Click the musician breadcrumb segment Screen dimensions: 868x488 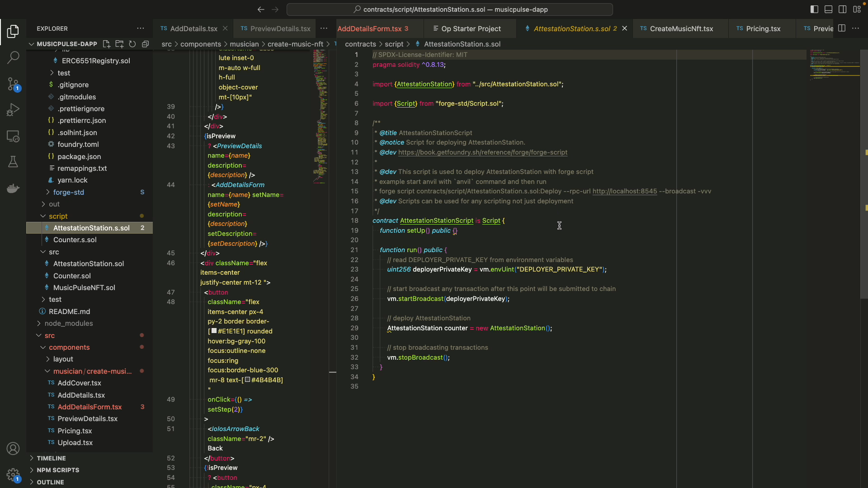244,44
